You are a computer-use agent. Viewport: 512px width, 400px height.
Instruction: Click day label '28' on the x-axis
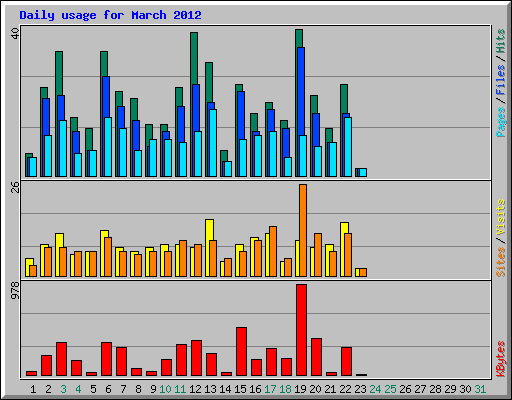435,389
